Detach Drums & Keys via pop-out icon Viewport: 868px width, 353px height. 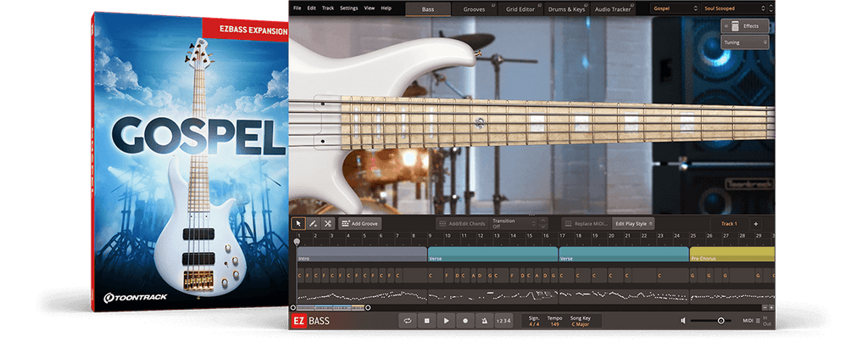tap(586, 6)
